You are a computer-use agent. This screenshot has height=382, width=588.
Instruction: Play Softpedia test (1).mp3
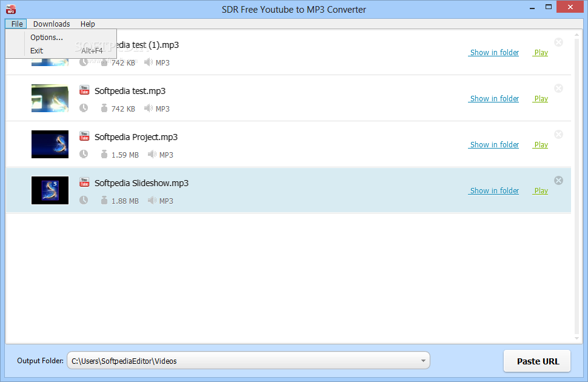tap(541, 53)
